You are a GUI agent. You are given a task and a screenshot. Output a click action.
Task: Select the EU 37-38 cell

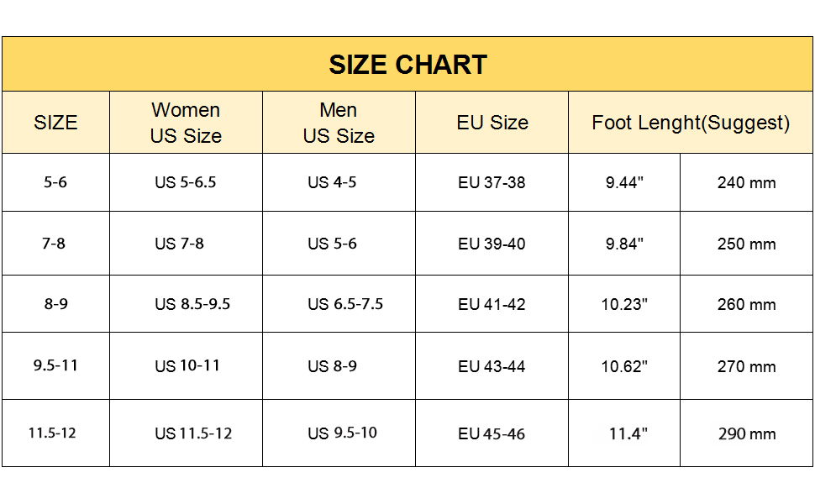point(492,182)
